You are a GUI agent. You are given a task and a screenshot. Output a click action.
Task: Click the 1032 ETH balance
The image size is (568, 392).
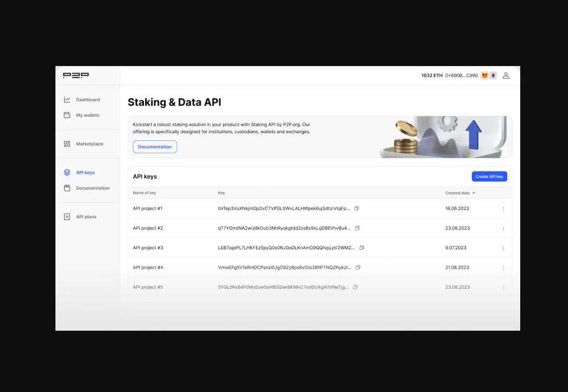pyautogui.click(x=432, y=75)
